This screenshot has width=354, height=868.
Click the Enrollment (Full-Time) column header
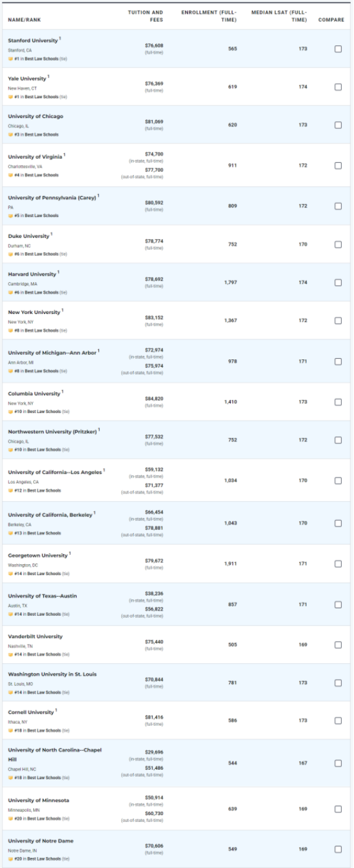209,16
